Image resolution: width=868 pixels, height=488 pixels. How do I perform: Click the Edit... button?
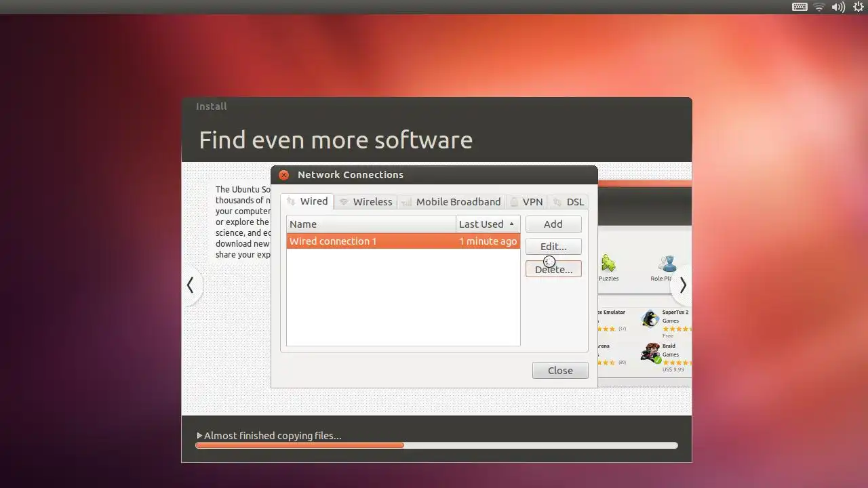point(553,246)
